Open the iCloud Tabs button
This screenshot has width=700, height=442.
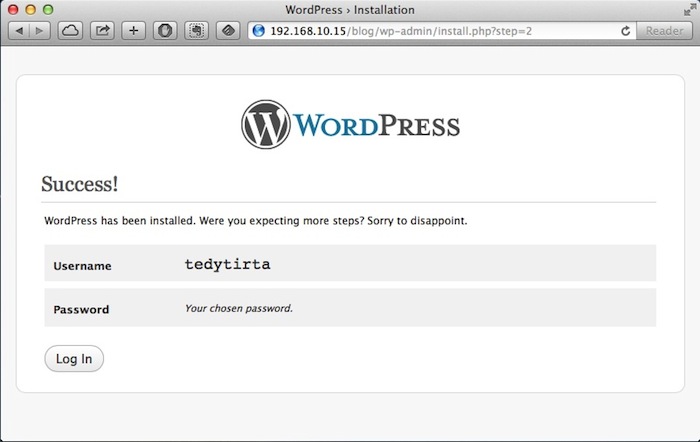tap(71, 31)
